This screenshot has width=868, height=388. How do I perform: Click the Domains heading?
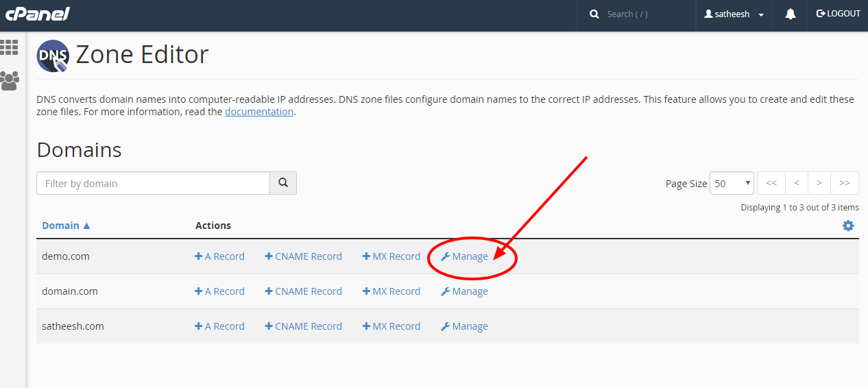click(x=79, y=150)
